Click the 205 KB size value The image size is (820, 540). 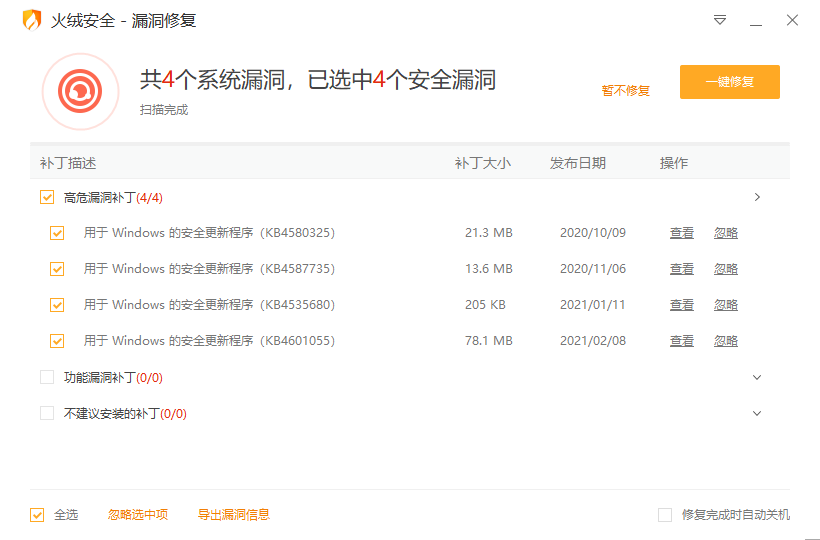485,305
